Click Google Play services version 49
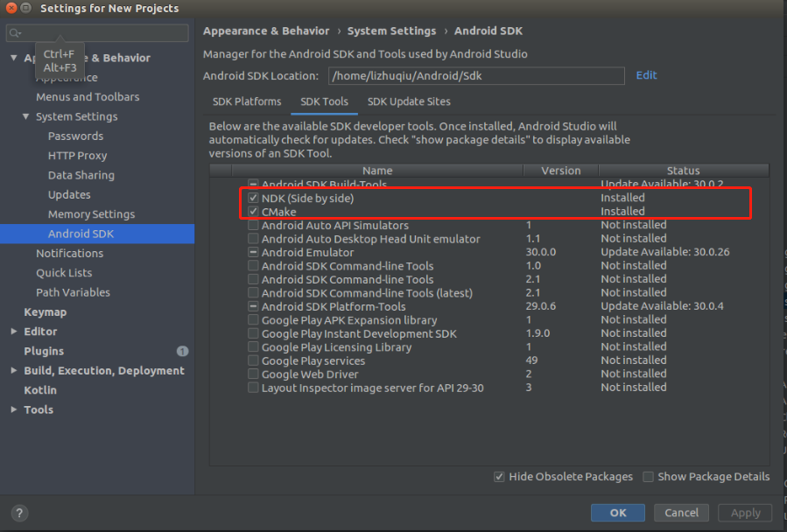The height and width of the screenshot is (532, 787). tap(531, 360)
